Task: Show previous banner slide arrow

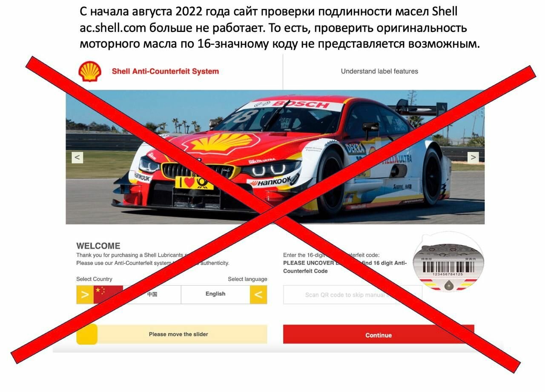Action: point(77,157)
